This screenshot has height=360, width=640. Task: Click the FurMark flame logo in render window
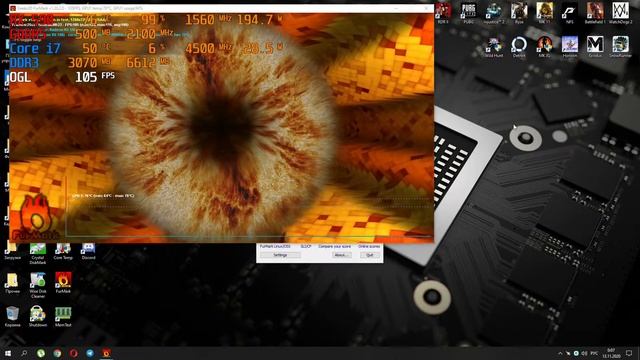pos(36,217)
